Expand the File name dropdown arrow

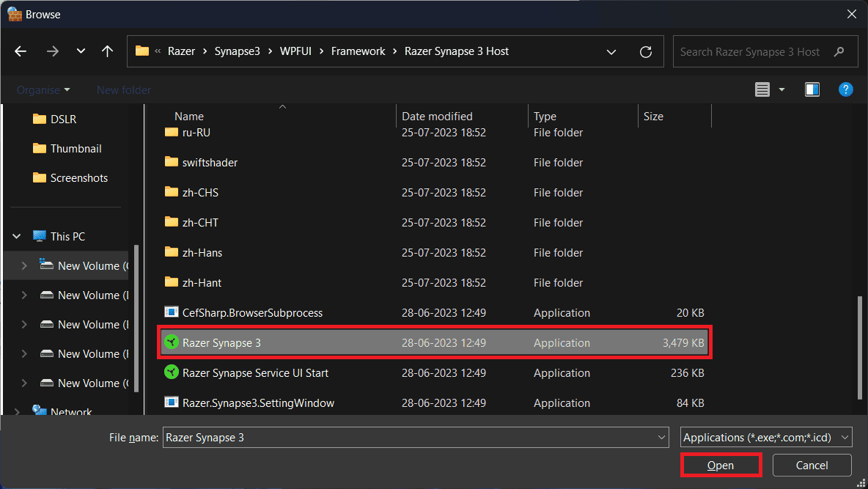point(661,438)
